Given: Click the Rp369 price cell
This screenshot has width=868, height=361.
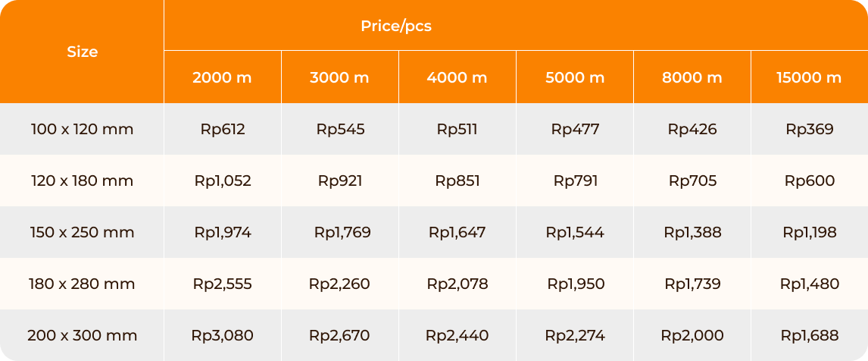Looking at the screenshot, I should coord(810,129).
